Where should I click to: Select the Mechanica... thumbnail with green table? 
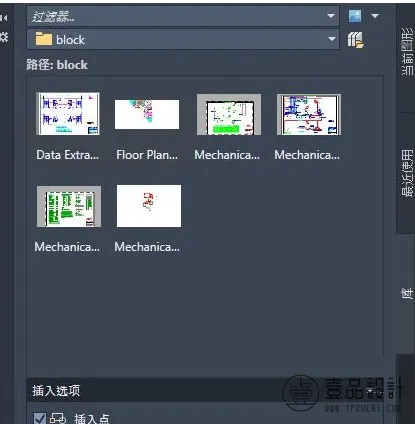[x=229, y=114]
